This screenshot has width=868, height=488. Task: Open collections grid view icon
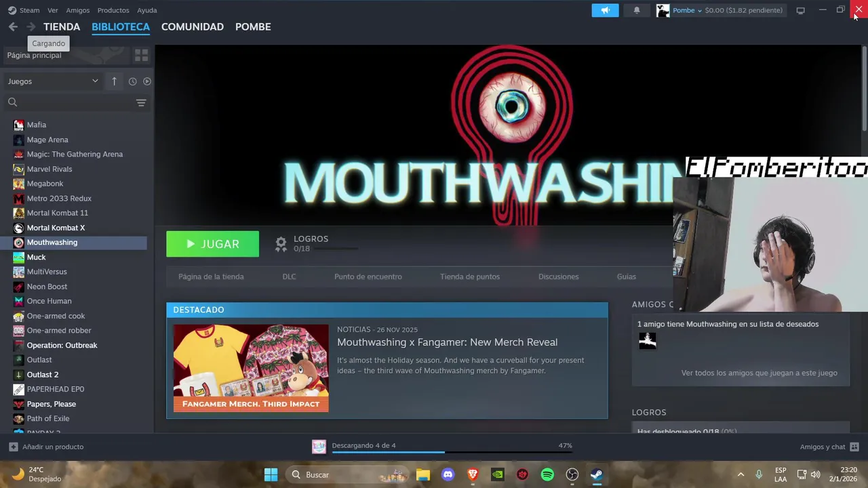click(x=141, y=55)
